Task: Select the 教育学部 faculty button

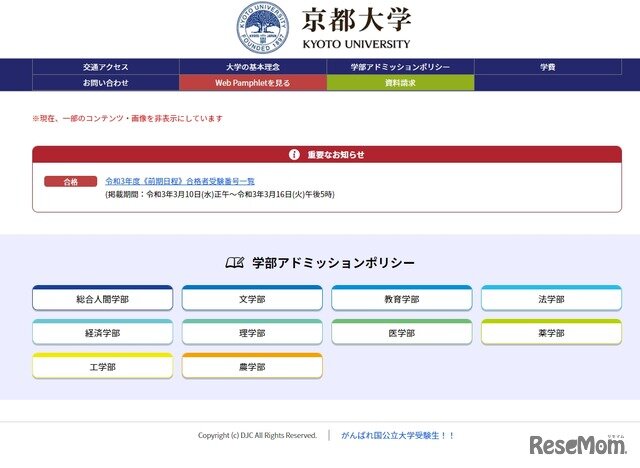Action: [x=402, y=298]
